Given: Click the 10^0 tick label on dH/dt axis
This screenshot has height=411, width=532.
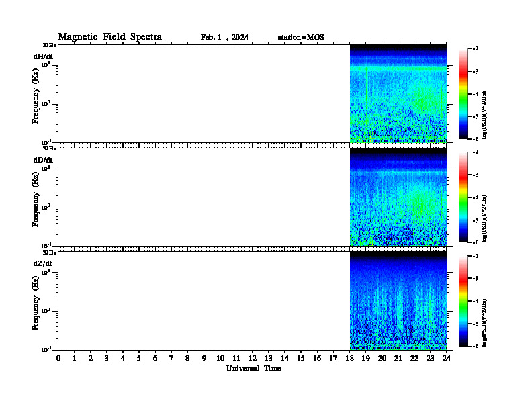Looking at the screenshot, I should 46,104.
